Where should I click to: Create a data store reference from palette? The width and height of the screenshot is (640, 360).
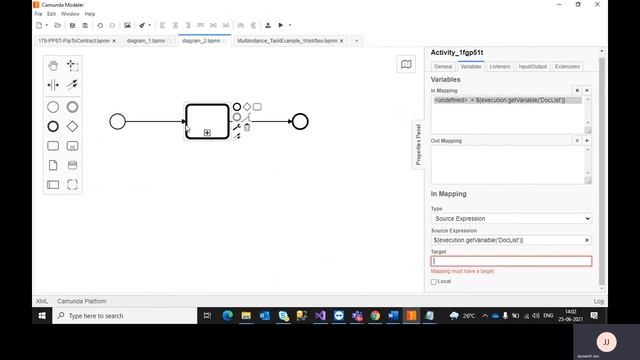click(x=72, y=165)
